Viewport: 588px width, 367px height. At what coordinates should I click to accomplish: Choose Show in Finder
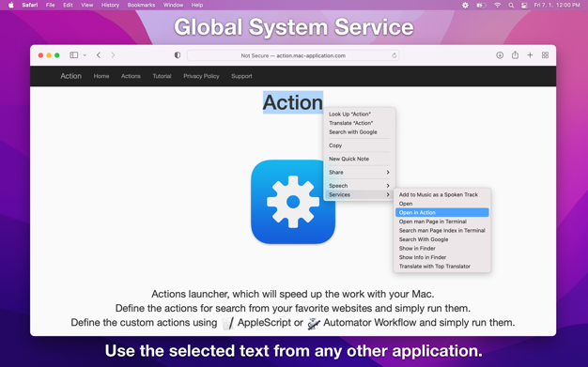pos(442,249)
